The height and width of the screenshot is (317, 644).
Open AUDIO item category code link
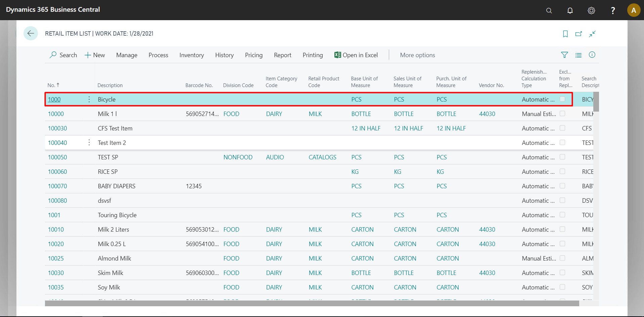pyautogui.click(x=275, y=157)
